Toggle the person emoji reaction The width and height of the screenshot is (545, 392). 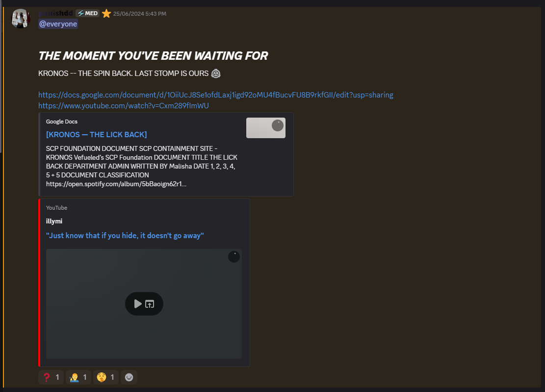pos(78,377)
